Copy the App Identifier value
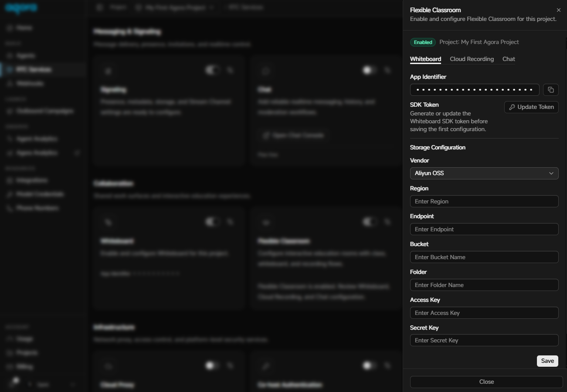567x392 pixels. click(551, 90)
